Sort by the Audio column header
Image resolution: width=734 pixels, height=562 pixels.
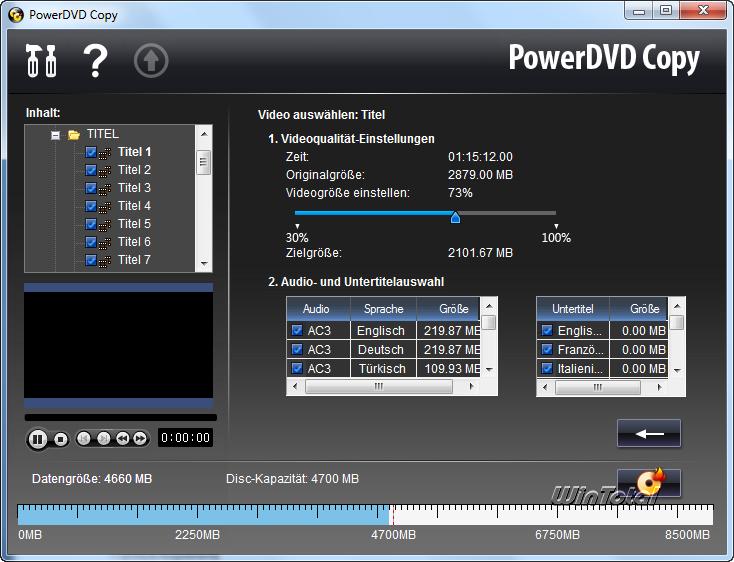pyautogui.click(x=316, y=309)
